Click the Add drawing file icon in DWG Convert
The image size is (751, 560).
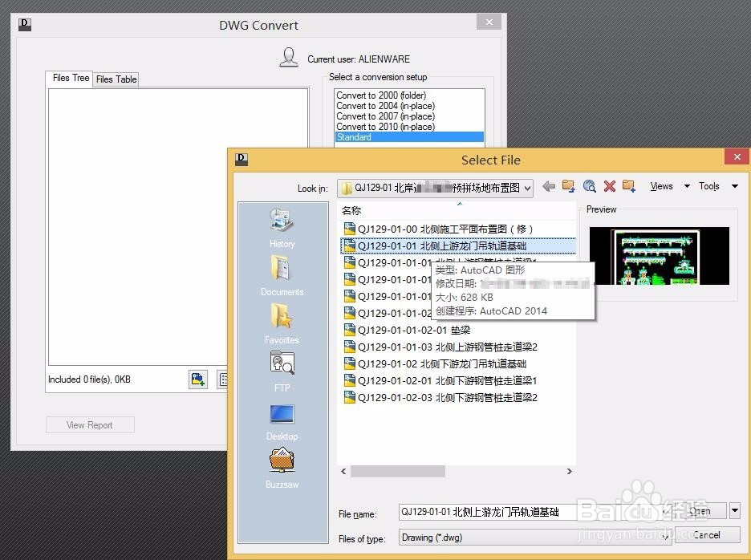tap(198, 379)
